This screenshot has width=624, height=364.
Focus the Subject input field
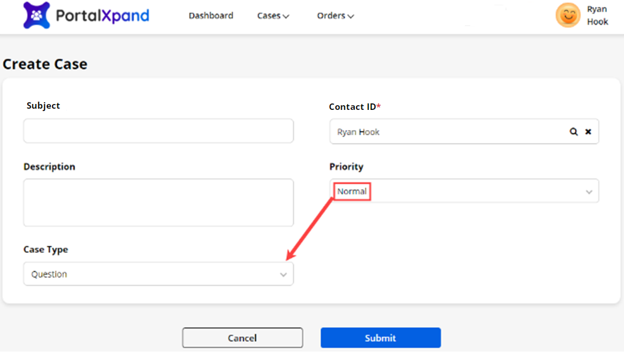click(x=158, y=131)
